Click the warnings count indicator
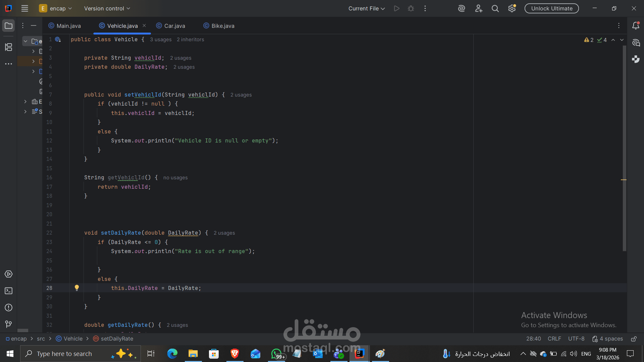The height and width of the screenshot is (362, 644). (589, 40)
